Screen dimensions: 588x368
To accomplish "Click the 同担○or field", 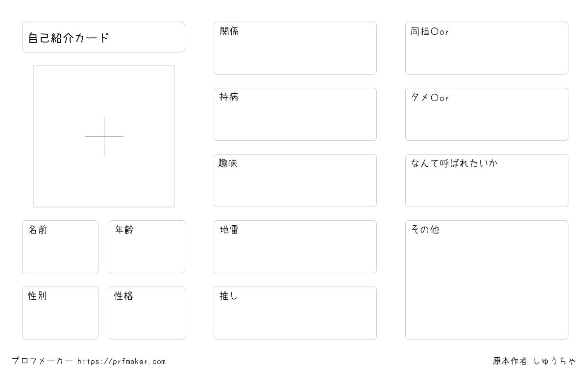I will (x=487, y=48).
